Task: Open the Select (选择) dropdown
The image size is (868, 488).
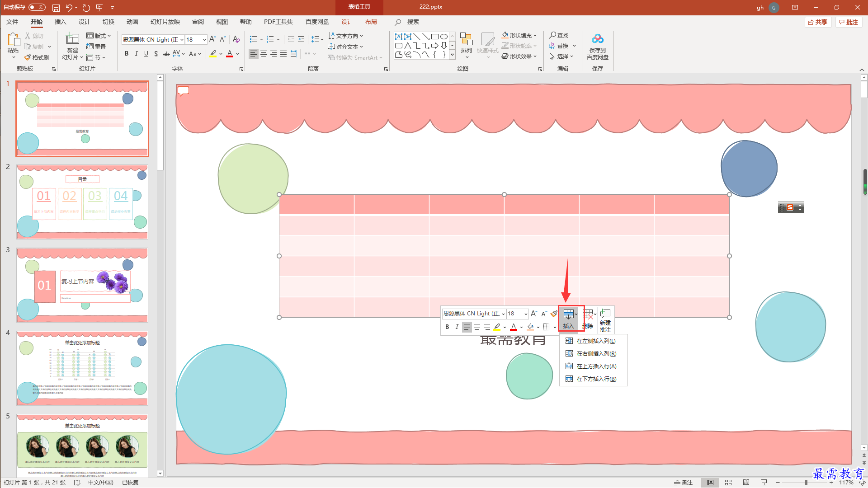Action: [x=561, y=56]
